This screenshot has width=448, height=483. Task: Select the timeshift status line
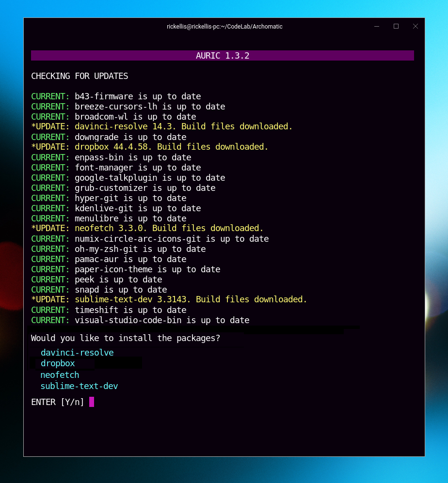[109, 310]
